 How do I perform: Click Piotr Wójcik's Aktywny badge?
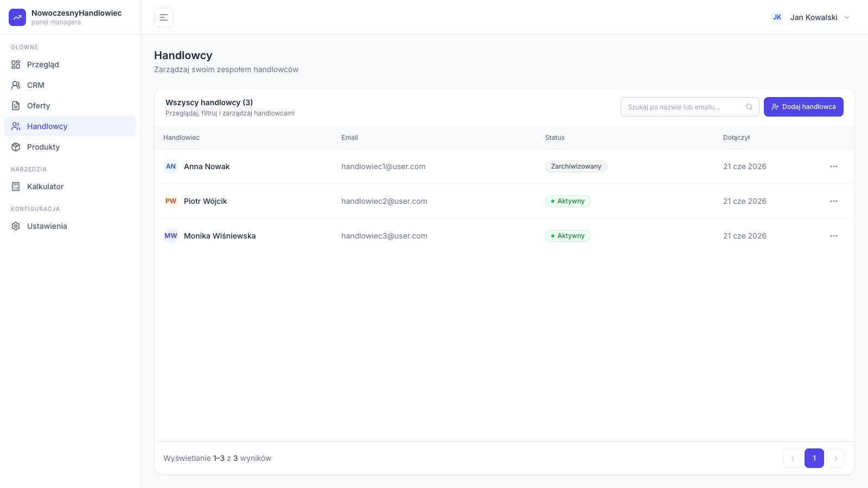tap(567, 201)
